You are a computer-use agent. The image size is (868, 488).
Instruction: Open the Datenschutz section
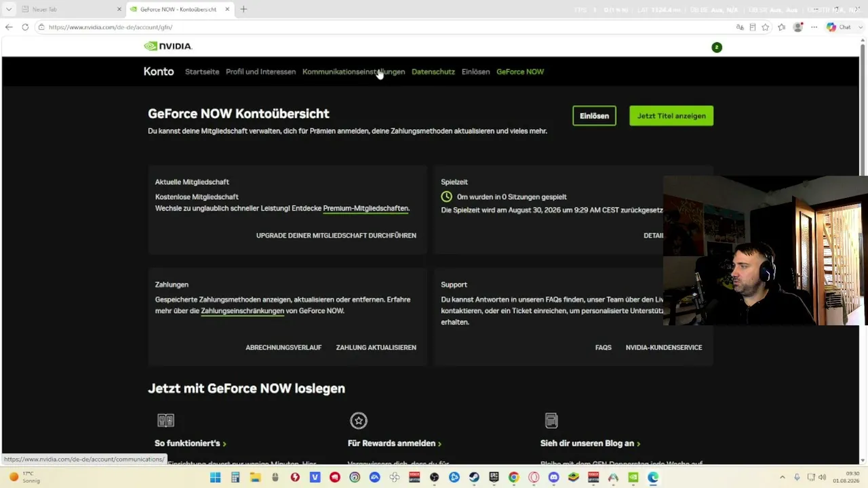(x=433, y=72)
